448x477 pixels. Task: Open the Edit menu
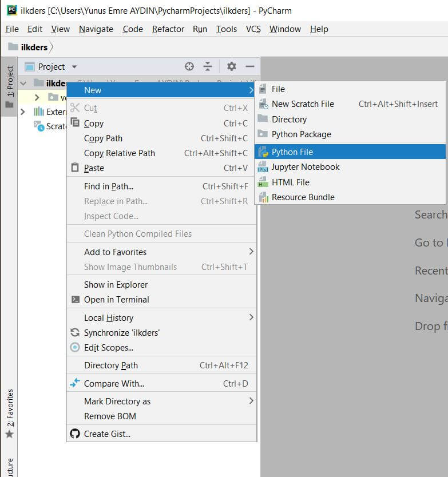click(x=35, y=29)
